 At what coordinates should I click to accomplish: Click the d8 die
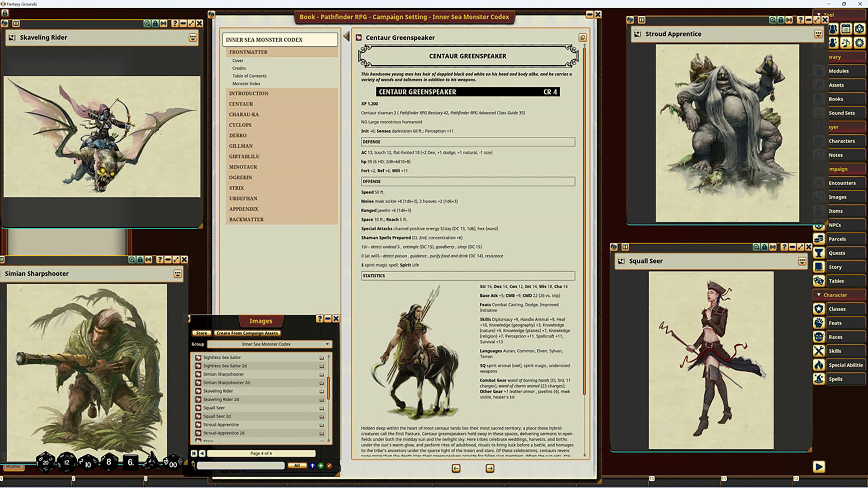click(x=108, y=462)
